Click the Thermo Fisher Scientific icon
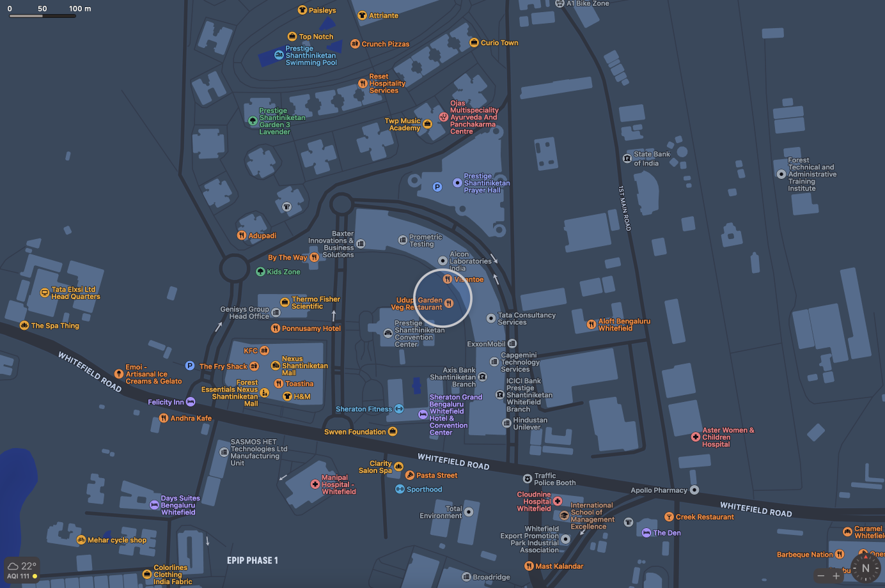The width and height of the screenshot is (885, 588). 285,302
